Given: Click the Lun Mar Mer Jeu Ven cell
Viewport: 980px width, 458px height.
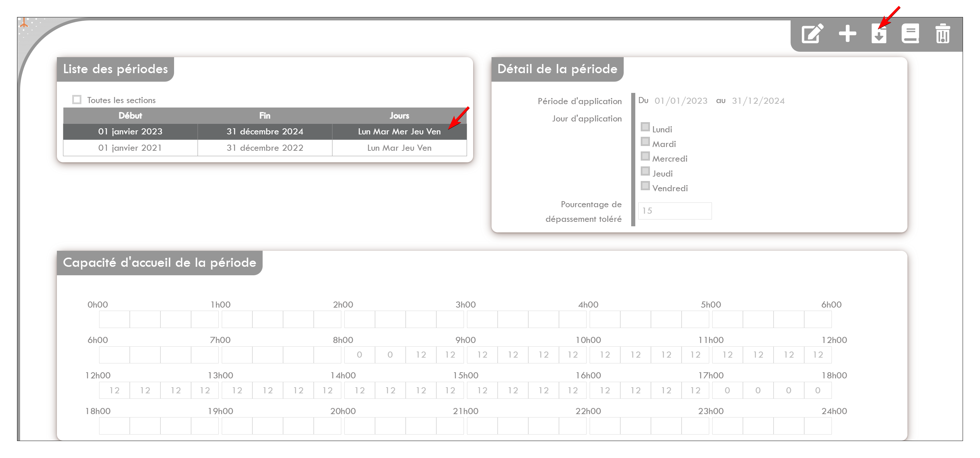Looking at the screenshot, I should coord(400,131).
